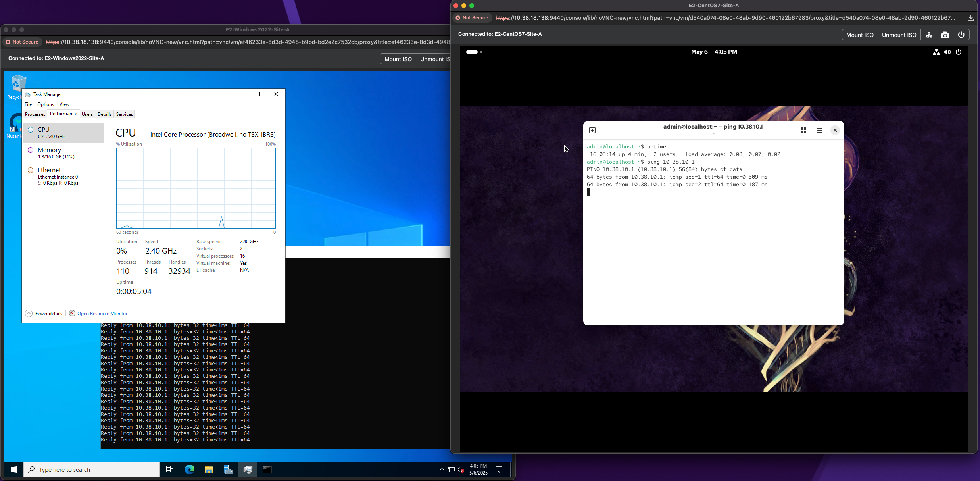The width and height of the screenshot is (980, 481).
Task: Click Mount ISO in CentOS console
Action: 860,35
